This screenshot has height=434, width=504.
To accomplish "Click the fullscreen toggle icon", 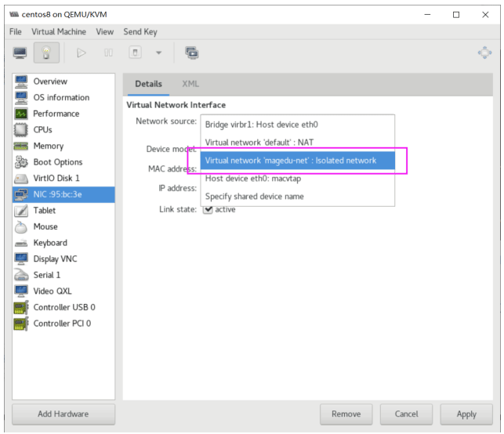I will [x=484, y=52].
